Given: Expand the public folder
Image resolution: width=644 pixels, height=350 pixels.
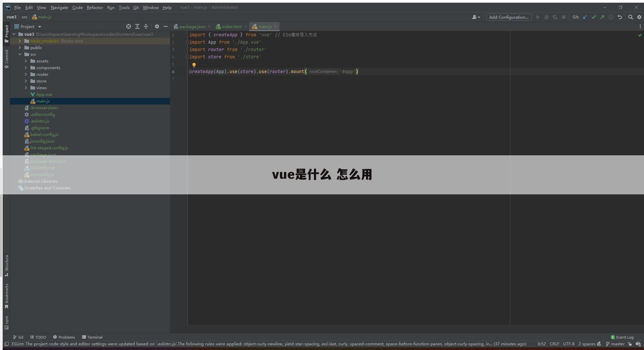Looking at the screenshot, I should (x=20, y=47).
